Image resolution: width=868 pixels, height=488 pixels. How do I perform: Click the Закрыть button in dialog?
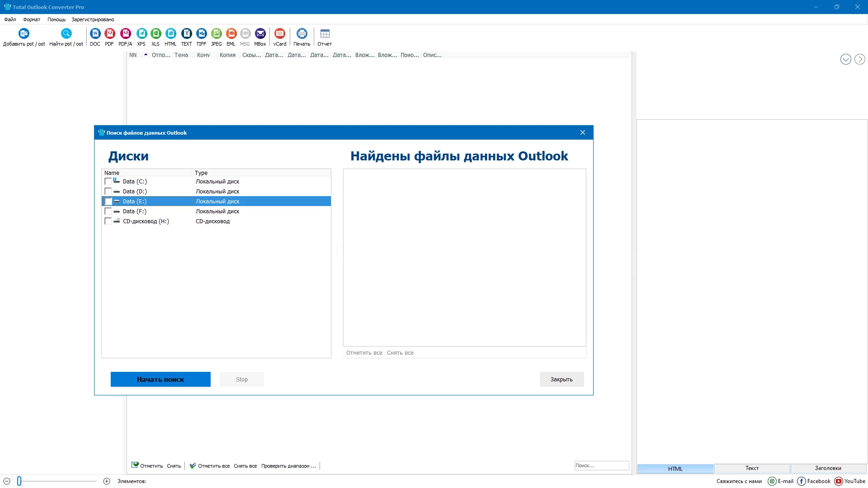561,379
